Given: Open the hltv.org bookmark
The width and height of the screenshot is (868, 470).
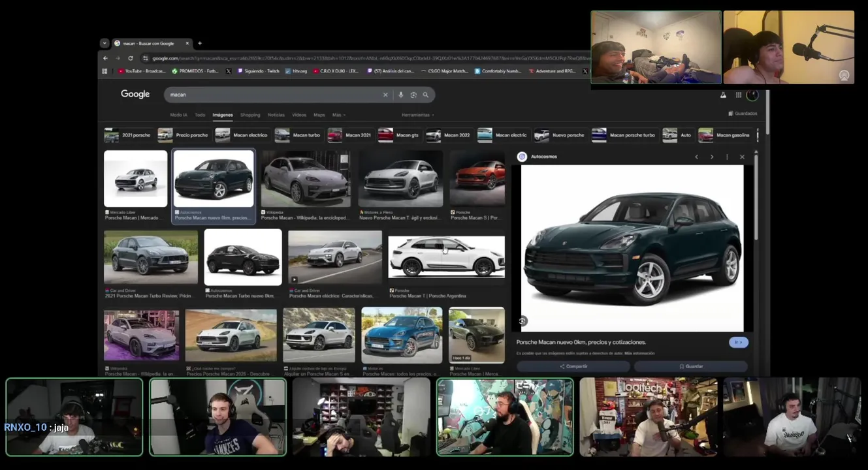Looking at the screenshot, I should [x=296, y=71].
